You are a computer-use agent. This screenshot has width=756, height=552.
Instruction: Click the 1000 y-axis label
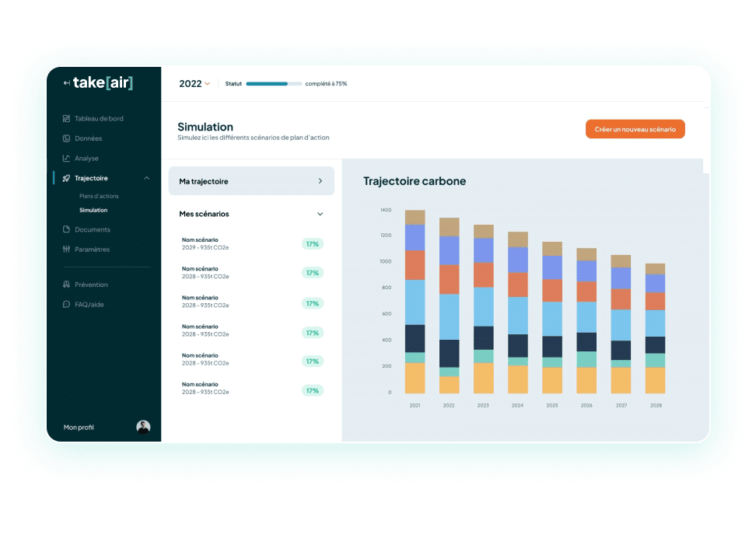(x=386, y=261)
